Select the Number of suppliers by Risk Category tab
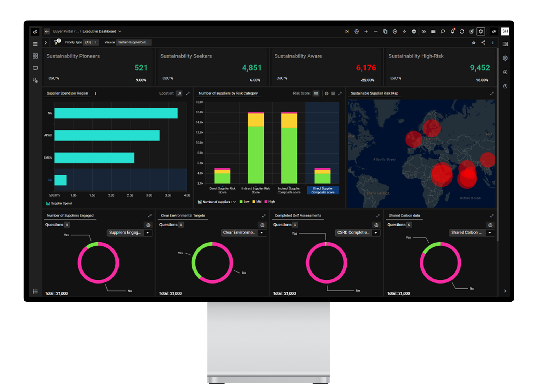Viewport: 537px width, 392px height. pos(228,93)
